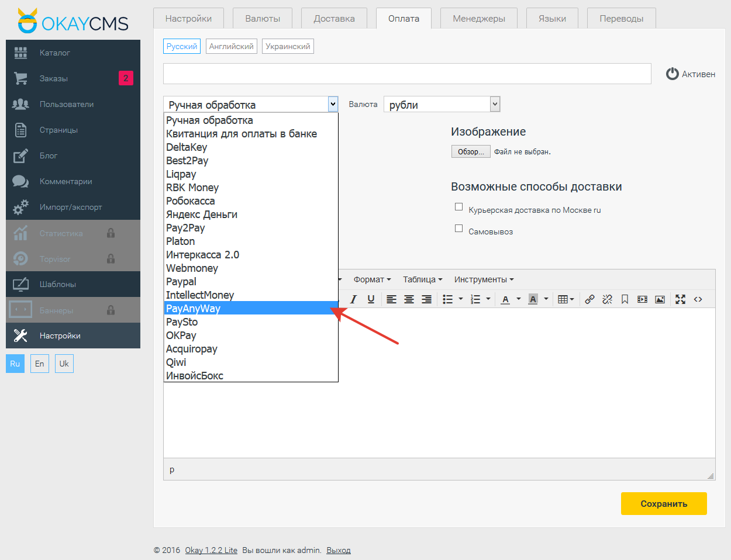Click Выход logout link

point(339,550)
